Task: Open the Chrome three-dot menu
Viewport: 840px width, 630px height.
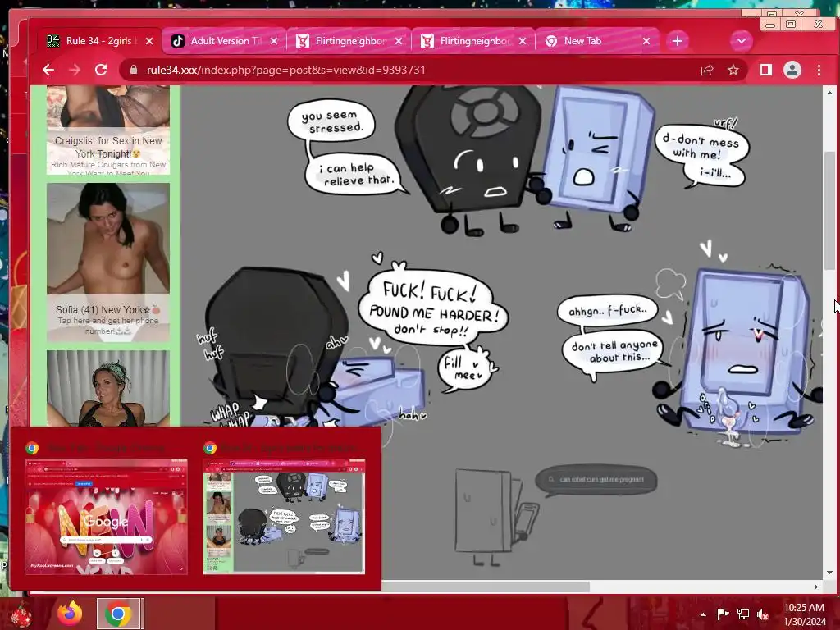Action: (x=819, y=71)
